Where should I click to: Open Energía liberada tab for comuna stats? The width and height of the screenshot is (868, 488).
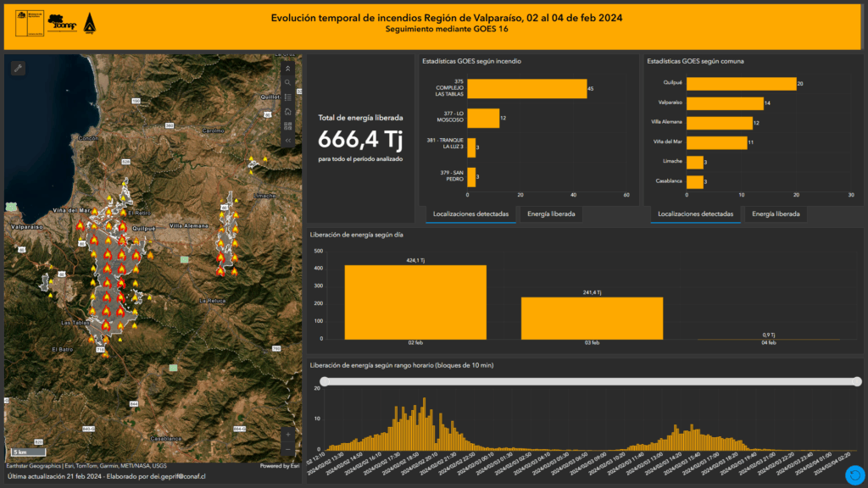point(776,214)
